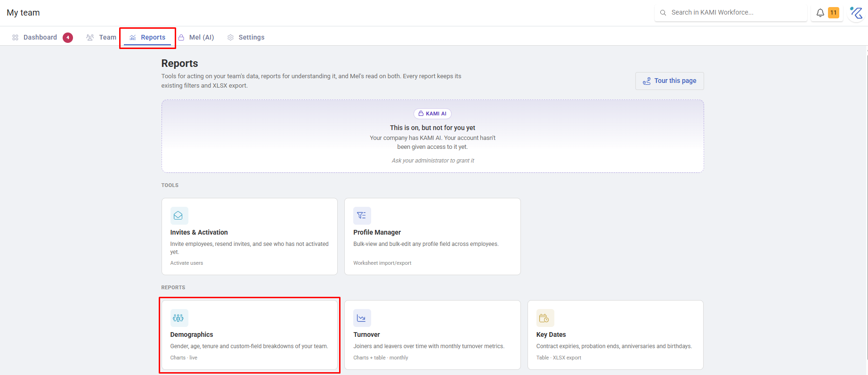Click the Dashboard grid icon
The height and width of the screenshot is (375, 868).
16,38
